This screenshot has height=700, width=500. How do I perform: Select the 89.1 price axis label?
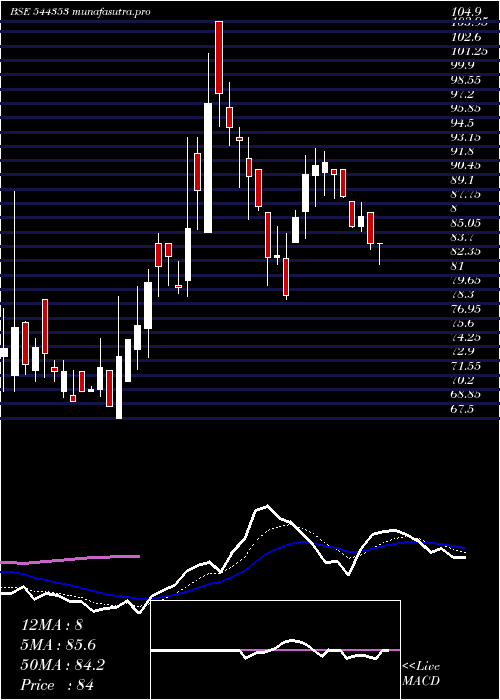pyautogui.click(x=463, y=180)
